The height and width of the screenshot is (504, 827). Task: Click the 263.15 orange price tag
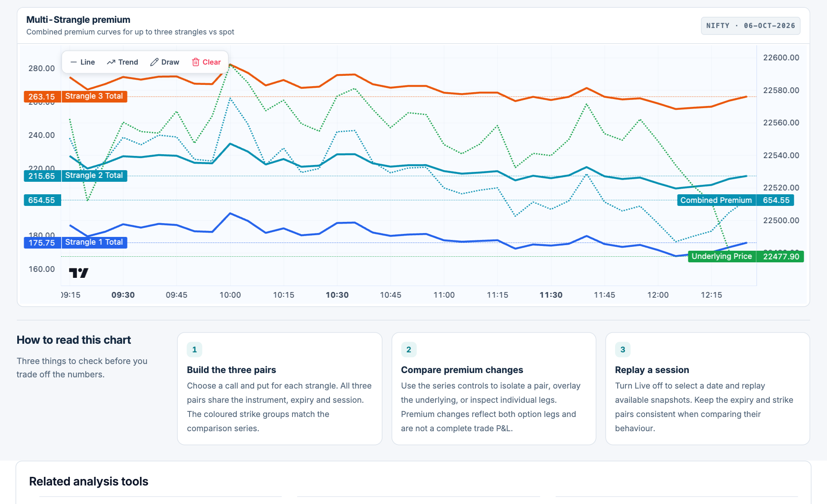coord(42,96)
